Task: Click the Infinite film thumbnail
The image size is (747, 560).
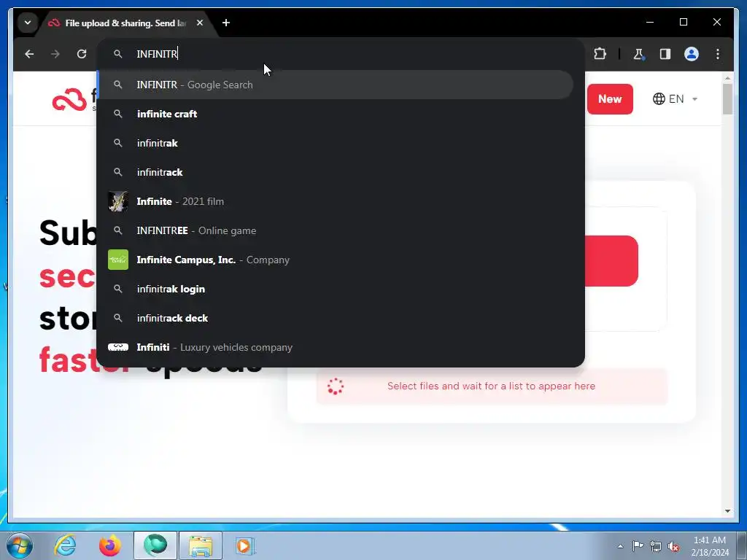Action: coord(118,201)
